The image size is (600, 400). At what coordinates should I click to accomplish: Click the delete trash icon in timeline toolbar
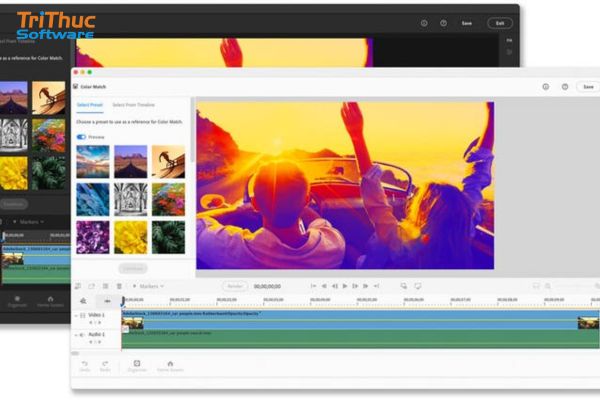(119, 286)
